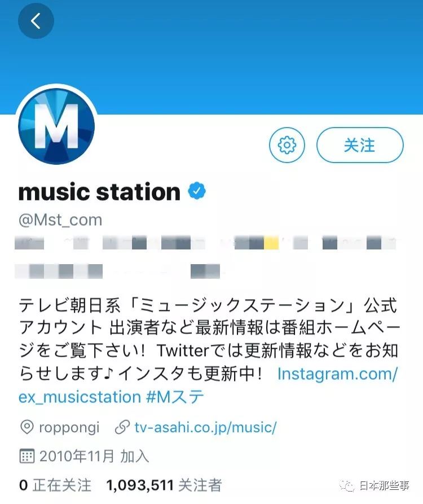Tap the blue verified badge
This screenshot has height=504, width=423.
point(197,191)
